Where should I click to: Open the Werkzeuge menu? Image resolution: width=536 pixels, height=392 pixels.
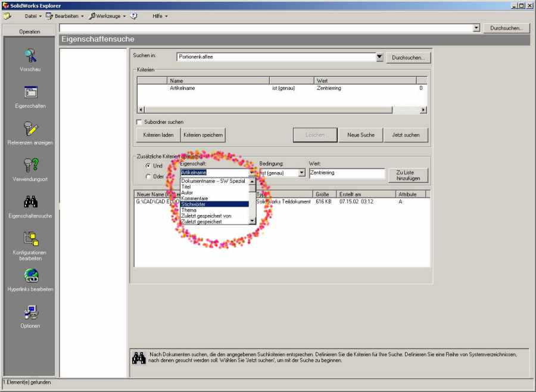pos(111,16)
